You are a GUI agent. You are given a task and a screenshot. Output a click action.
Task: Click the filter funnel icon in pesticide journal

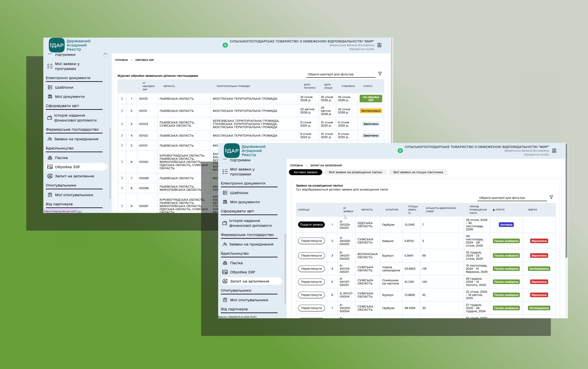[380, 74]
